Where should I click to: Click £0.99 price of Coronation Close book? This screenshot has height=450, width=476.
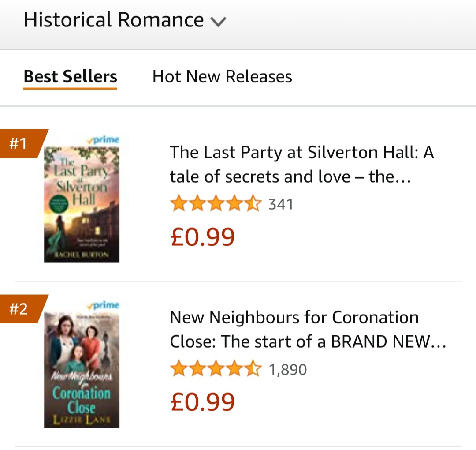pyautogui.click(x=203, y=402)
